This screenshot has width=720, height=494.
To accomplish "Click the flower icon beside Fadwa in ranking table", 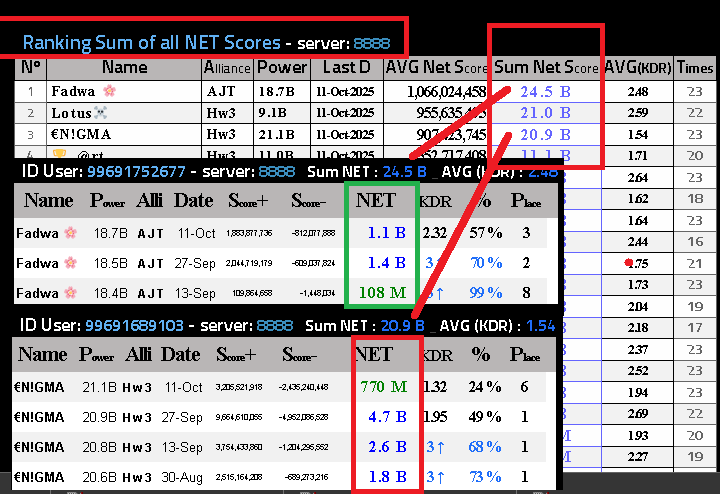I will [110, 92].
